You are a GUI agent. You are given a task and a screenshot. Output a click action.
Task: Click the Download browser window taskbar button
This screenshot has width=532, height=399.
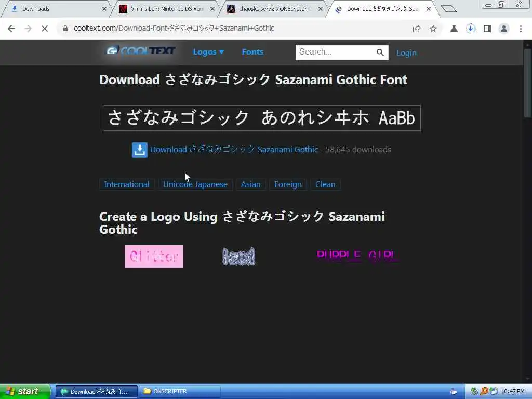pos(97,392)
